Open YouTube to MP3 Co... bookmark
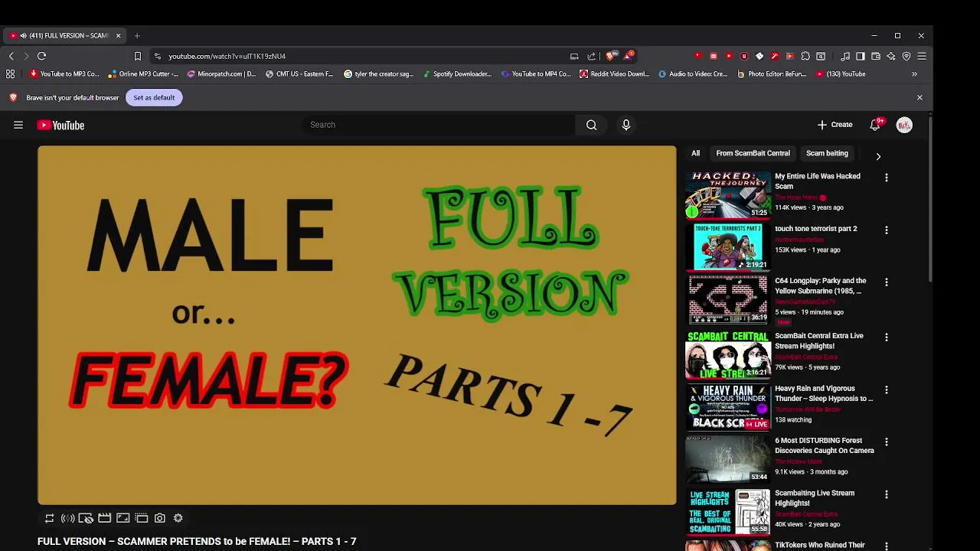 pos(64,74)
